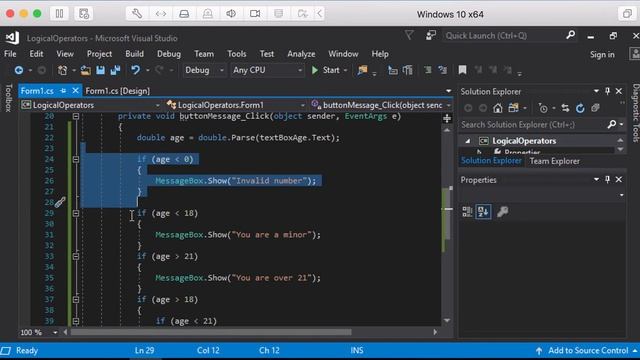Screen dimensions: 640x360
Task: Show categorized view in Properties
Action: coord(467,211)
